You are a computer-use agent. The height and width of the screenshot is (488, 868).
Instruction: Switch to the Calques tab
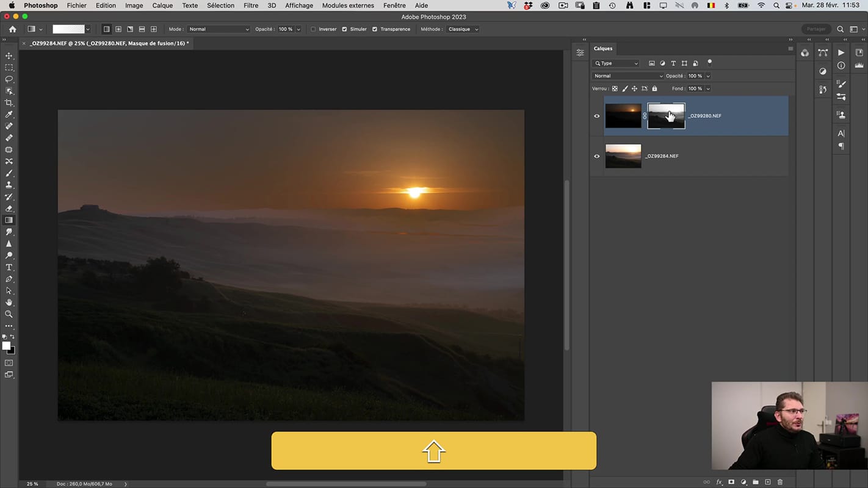tap(603, 49)
